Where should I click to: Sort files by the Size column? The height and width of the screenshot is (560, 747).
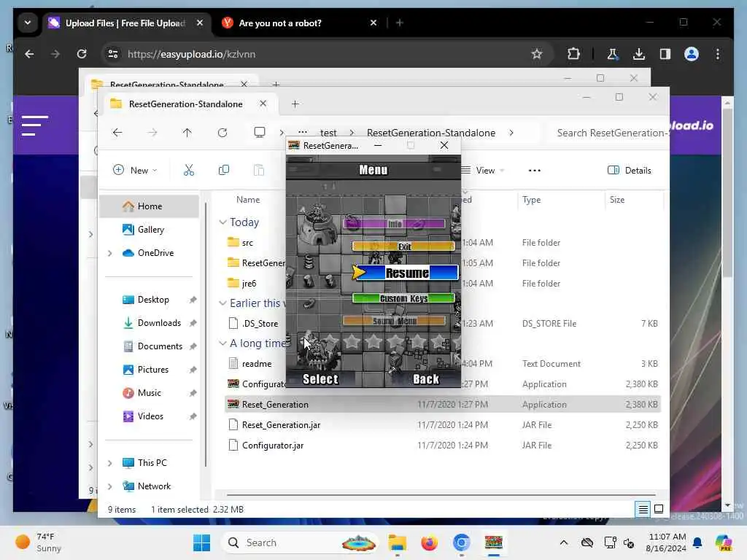pos(617,200)
